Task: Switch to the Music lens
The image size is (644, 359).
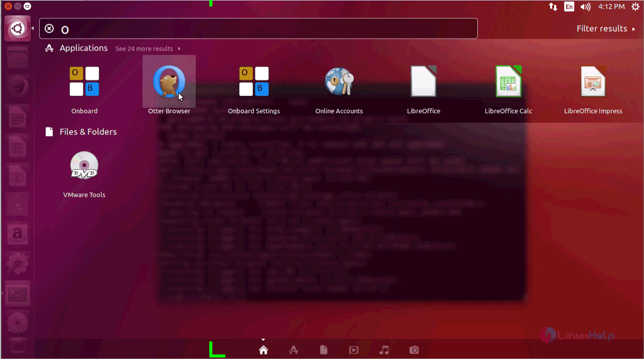Action: click(384, 350)
